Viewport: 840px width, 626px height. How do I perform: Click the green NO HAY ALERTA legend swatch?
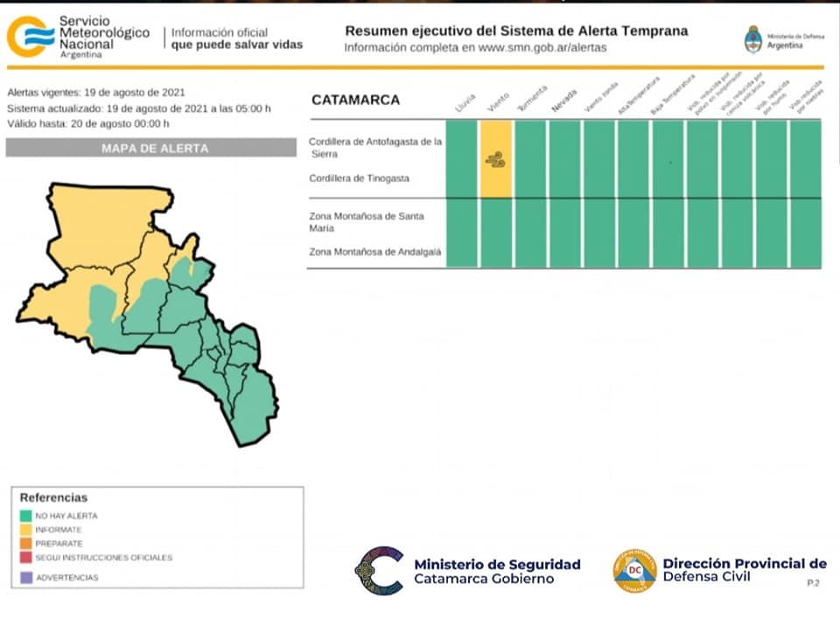pyautogui.click(x=26, y=516)
